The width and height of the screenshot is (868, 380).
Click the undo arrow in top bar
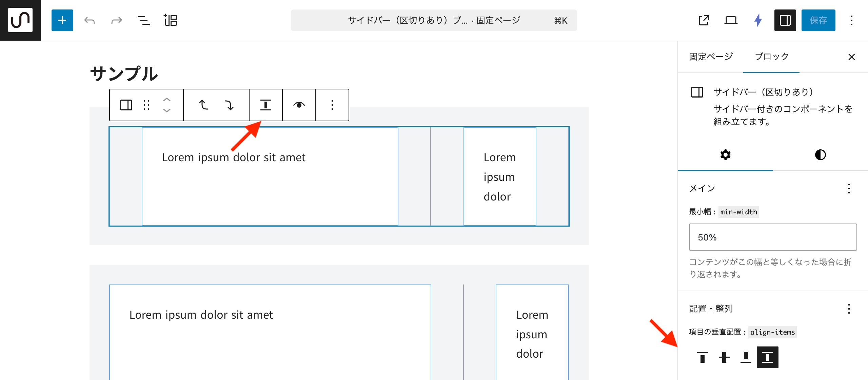(x=90, y=20)
